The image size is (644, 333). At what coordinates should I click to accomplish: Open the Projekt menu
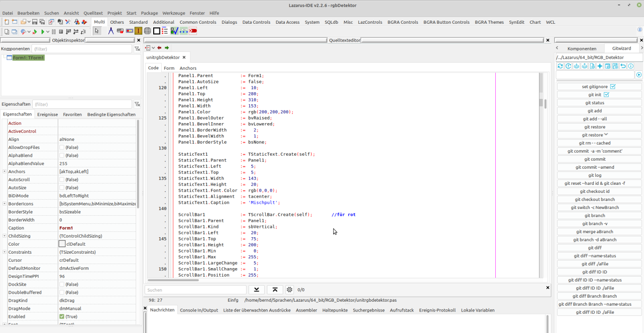click(x=115, y=13)
